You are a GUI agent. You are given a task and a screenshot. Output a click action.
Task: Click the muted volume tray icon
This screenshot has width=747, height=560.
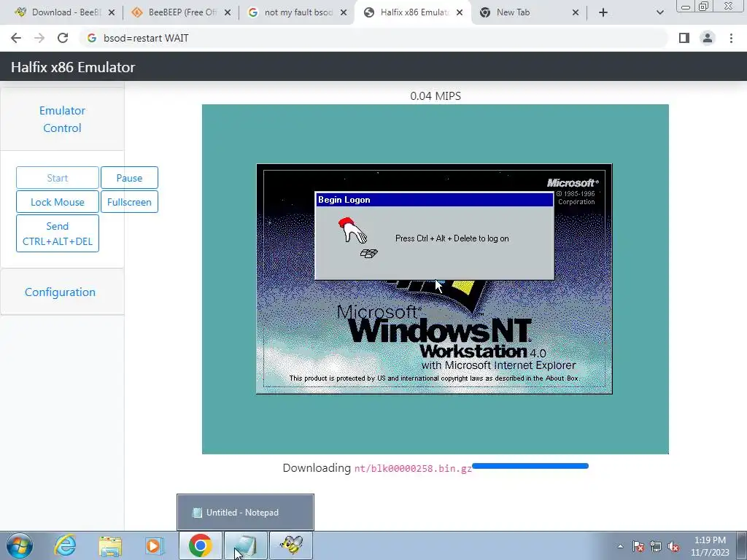click(673, 546)
